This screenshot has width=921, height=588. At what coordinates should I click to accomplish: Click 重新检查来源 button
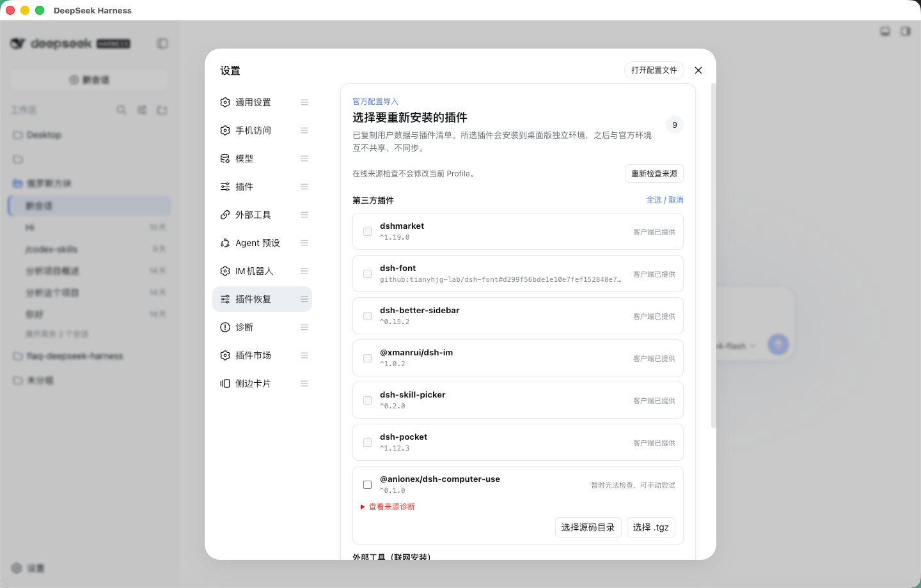[x=654, y=174]
